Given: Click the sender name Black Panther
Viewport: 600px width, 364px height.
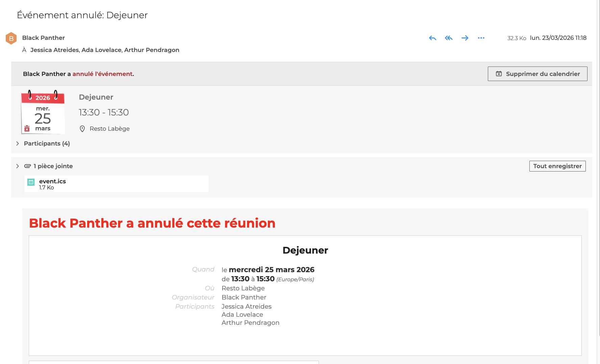Looking at the screenshot, I should (x=43, y=38).
